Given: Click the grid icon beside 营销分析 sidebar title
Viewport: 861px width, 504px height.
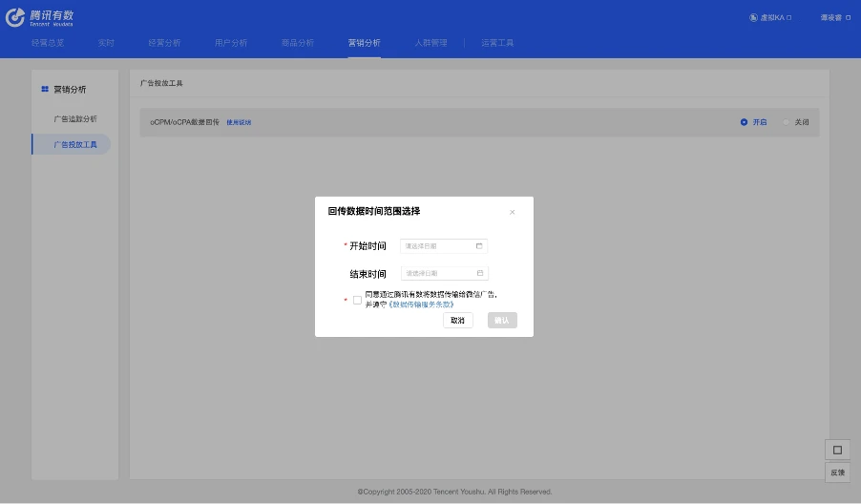Looking at the screenshot, I should coord(45,90).
